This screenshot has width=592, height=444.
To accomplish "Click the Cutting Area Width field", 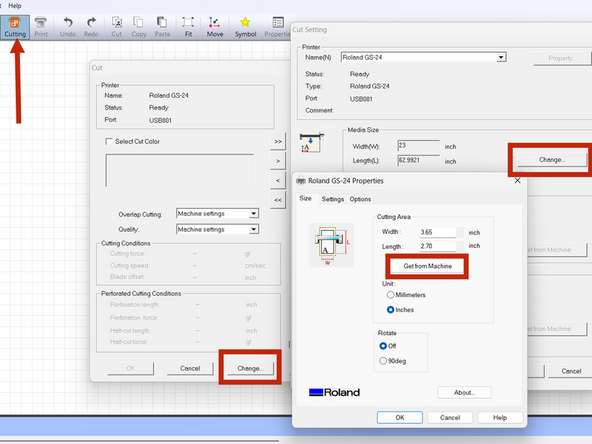I will coord(438,232).
